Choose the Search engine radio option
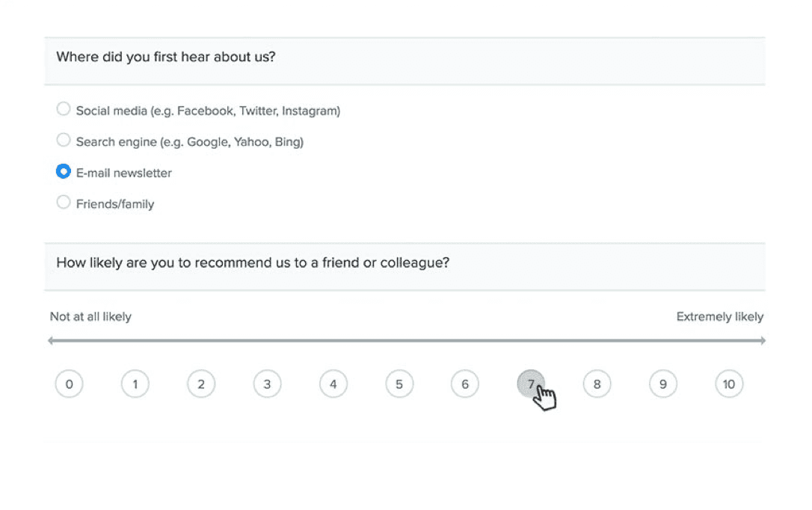The height and width of the screenshot is (510, 812). (x=63, y=141)
